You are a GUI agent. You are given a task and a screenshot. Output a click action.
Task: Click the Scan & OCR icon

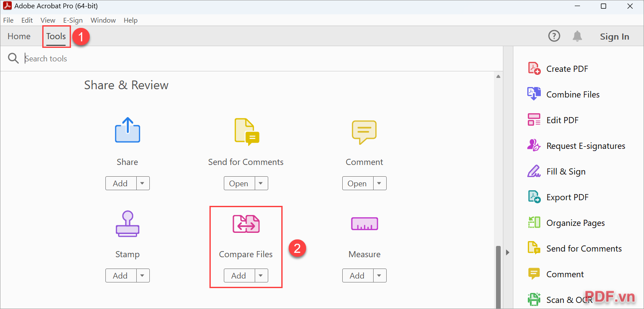point(534,299)
